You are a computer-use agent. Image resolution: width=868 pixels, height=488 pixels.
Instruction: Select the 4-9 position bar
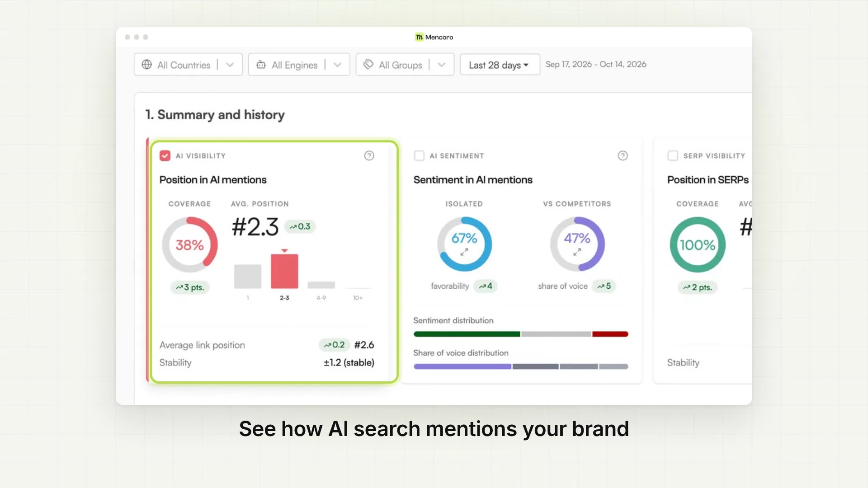[x=321, y=285]
